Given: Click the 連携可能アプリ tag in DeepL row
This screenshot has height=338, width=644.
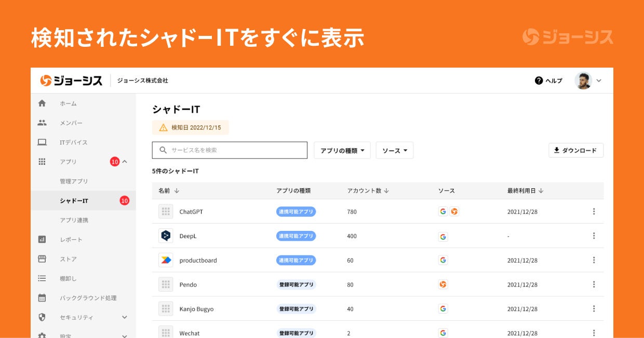Looking at the screenshot, I should [x=296, y=236].
